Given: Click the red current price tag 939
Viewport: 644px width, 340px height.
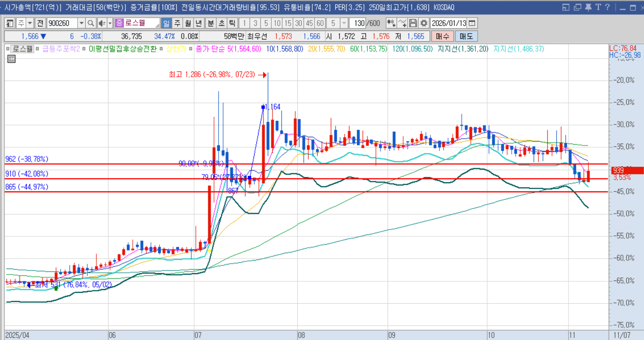Looking at the screenshot, I should 628,170.
